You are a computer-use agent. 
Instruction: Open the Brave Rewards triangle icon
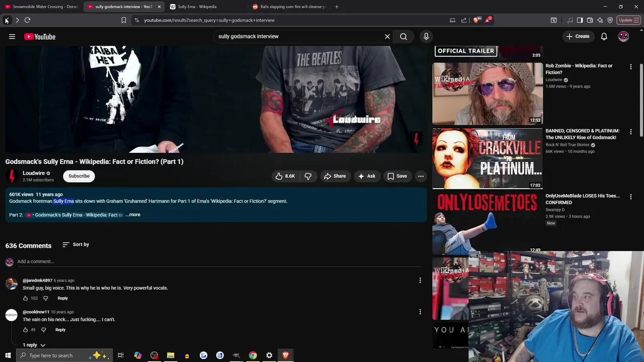(488, 20)
